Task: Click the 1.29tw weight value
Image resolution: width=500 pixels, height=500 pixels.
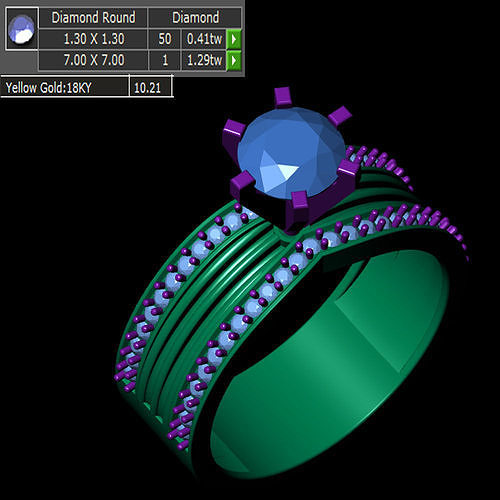Action: 204,61
